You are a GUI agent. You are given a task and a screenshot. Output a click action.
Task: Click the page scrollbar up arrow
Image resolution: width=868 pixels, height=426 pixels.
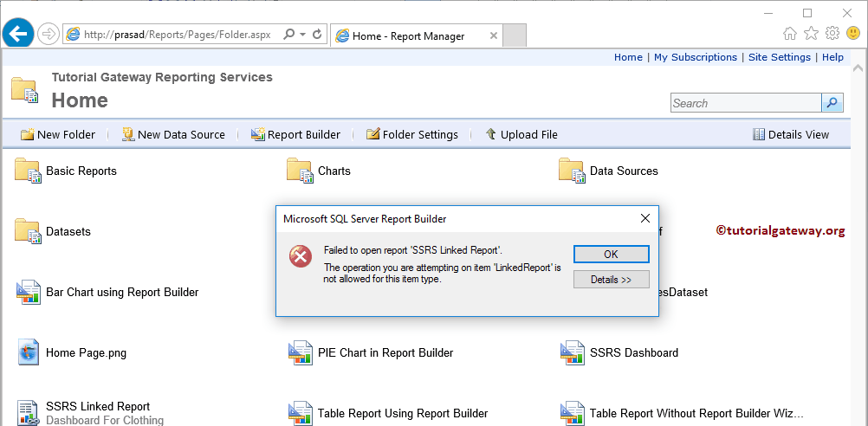tap(858, 68)
